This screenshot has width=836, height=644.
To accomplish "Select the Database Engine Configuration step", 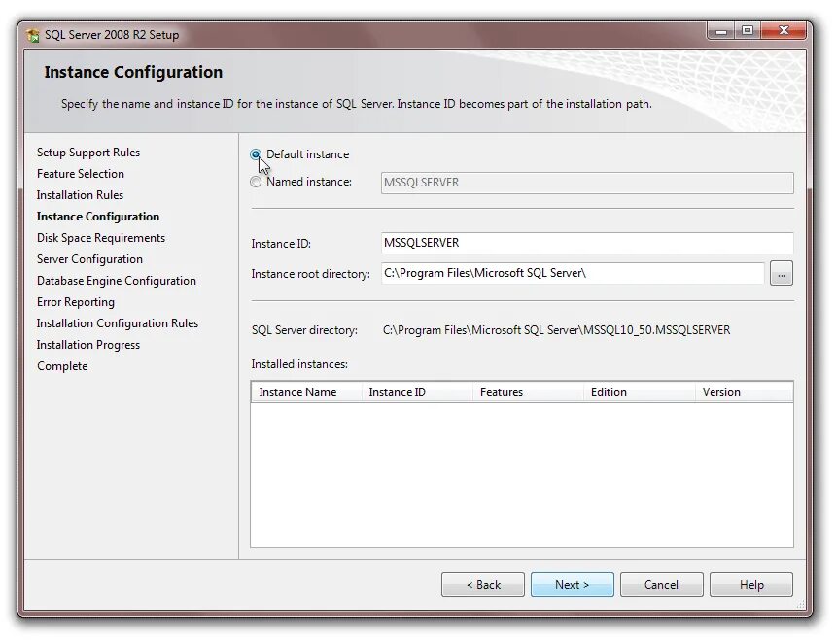I will pyautogui.click(x=117, y=281).
